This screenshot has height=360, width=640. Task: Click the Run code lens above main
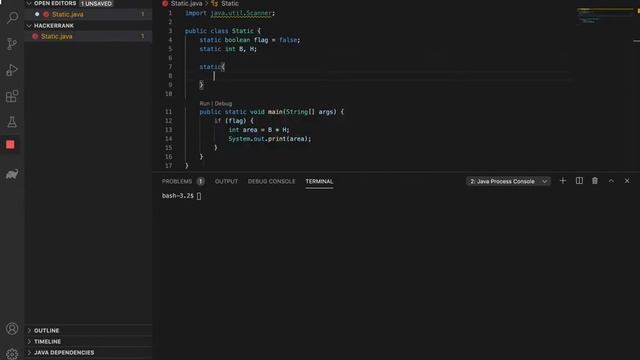(x=204, y=104)
